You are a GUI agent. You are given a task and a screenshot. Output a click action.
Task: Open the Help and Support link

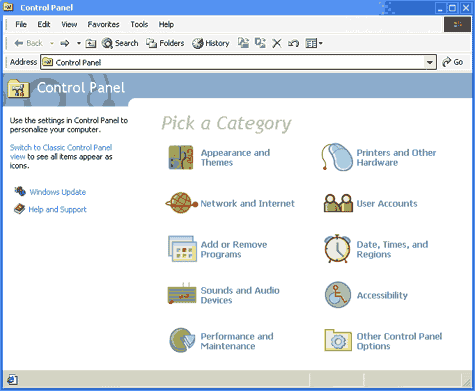tap(57, 209)
